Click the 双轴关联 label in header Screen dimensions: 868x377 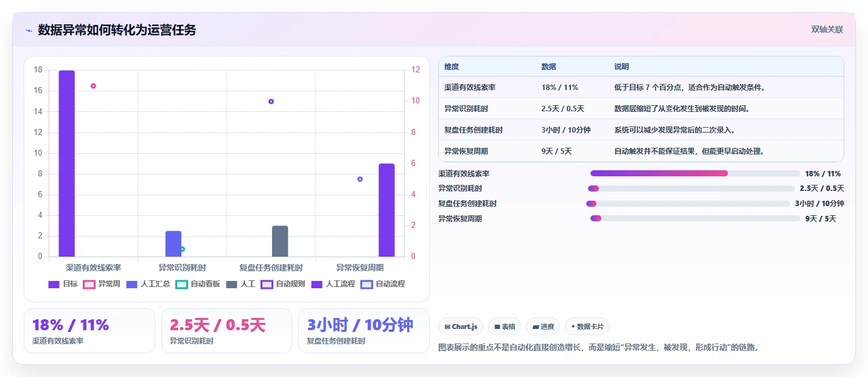[827, 30]
